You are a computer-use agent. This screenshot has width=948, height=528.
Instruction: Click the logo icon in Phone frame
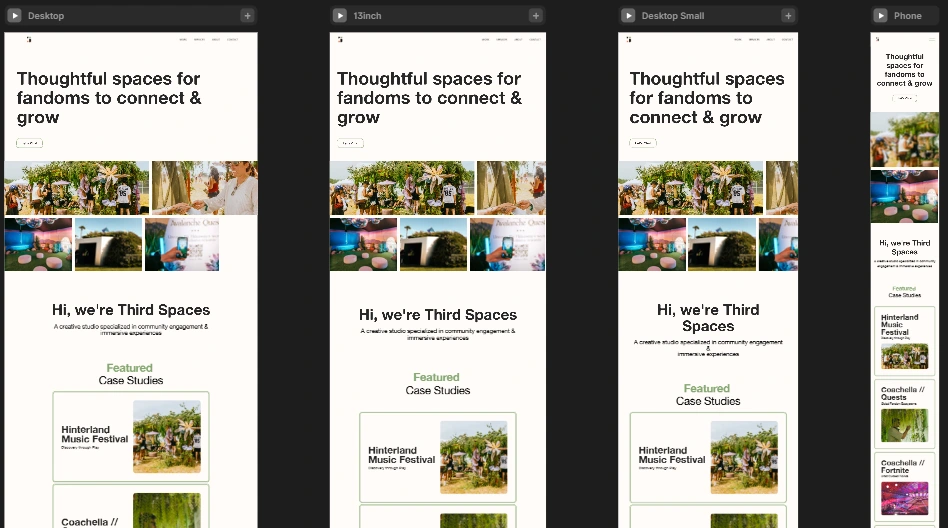tap(877, 39)
